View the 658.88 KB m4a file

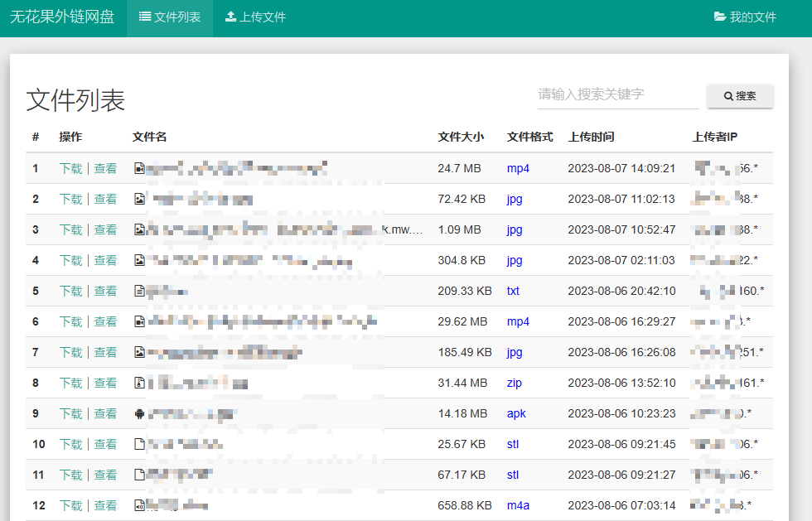106,505
